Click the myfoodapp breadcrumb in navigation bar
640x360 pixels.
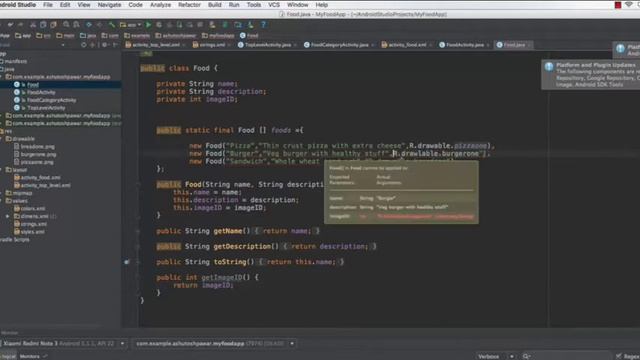coord(218,36)
